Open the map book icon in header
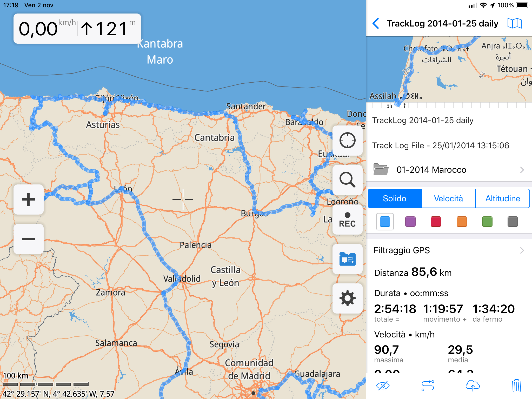532x399 pixels. 514,23
